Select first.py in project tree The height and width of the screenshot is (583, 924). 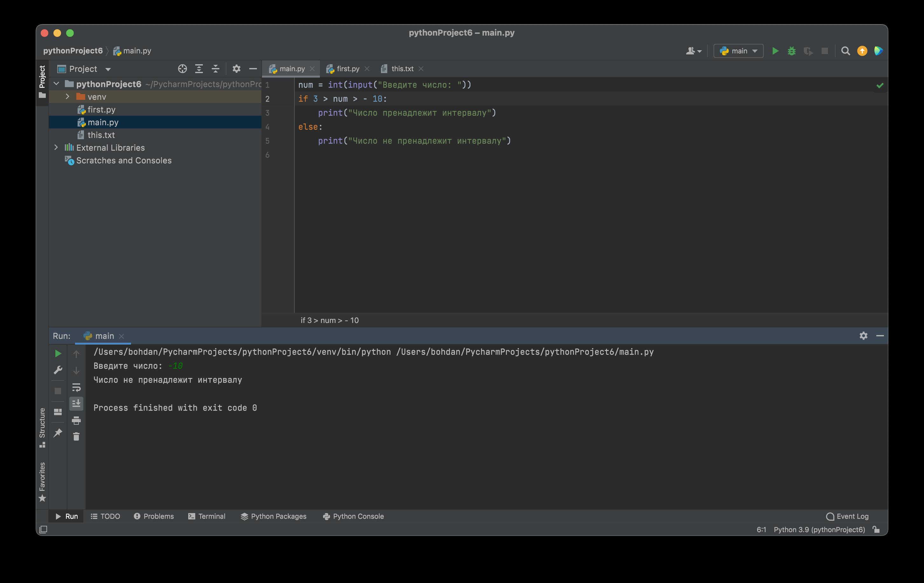[155, 109]
